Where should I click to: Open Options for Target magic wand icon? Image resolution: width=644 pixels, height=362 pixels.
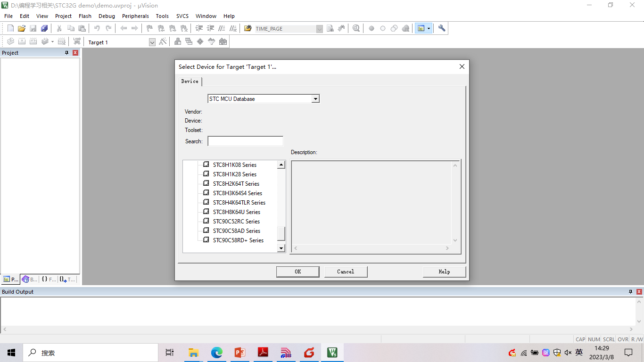click(x=163, y=41)
